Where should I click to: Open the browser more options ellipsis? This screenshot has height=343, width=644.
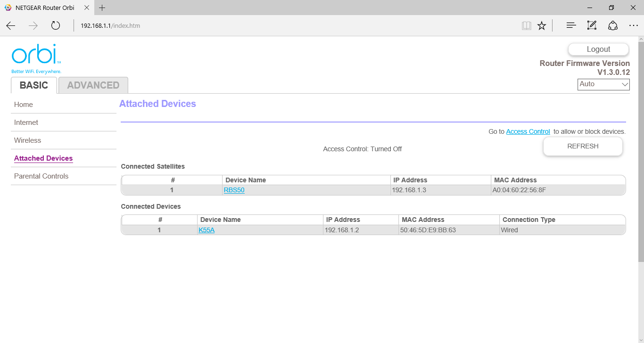coord(634,25)
